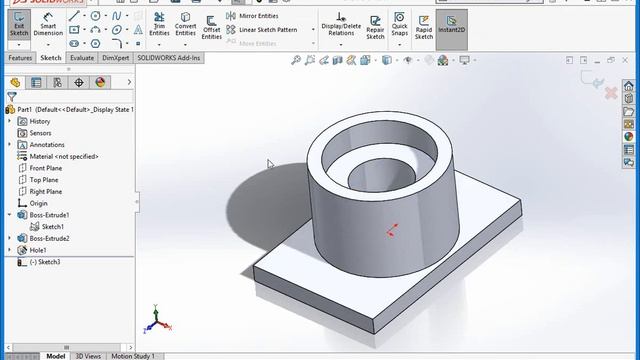The height and width of the screenshot is (360, 640).
Task: Select the Sketch Fillet tool
Action: [x=116, y=43]
